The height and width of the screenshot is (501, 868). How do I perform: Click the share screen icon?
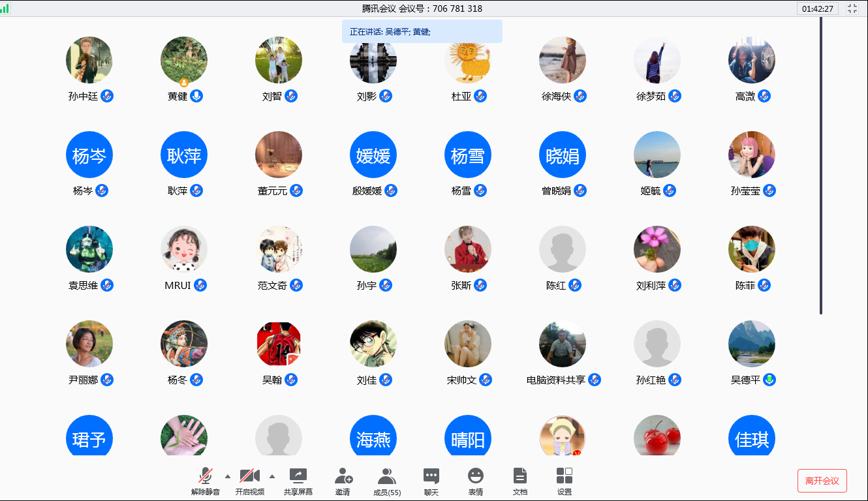coord(298,476)
